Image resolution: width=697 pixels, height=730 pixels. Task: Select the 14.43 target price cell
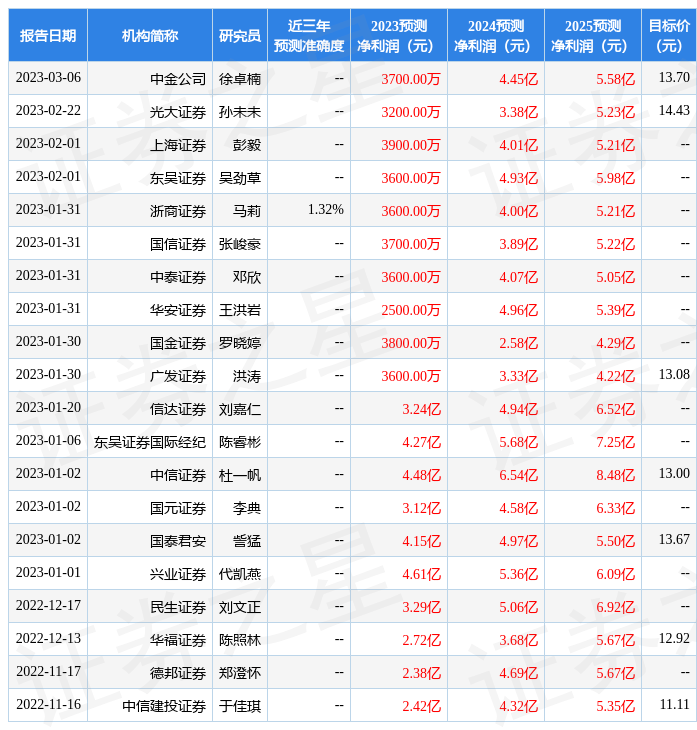coord(674,111)
